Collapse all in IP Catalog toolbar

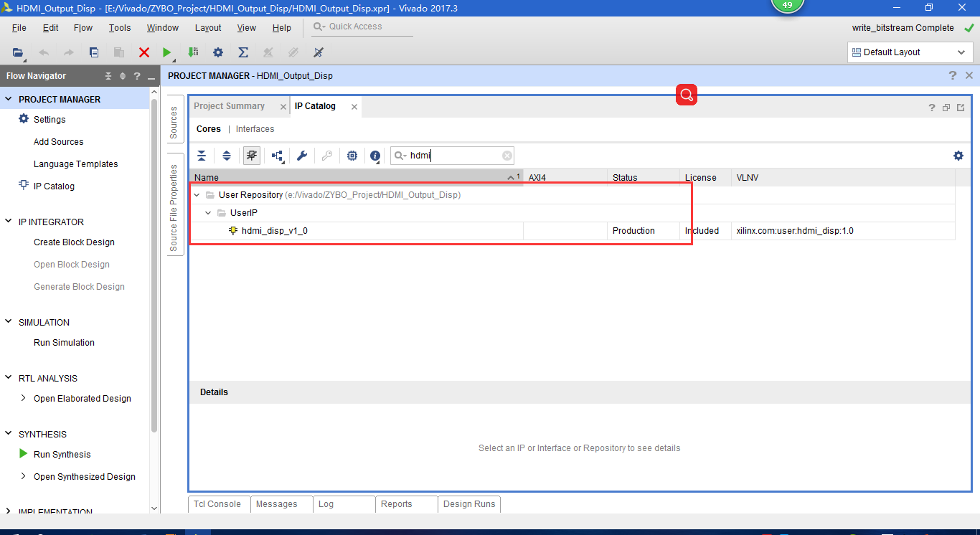click(202, 156)
